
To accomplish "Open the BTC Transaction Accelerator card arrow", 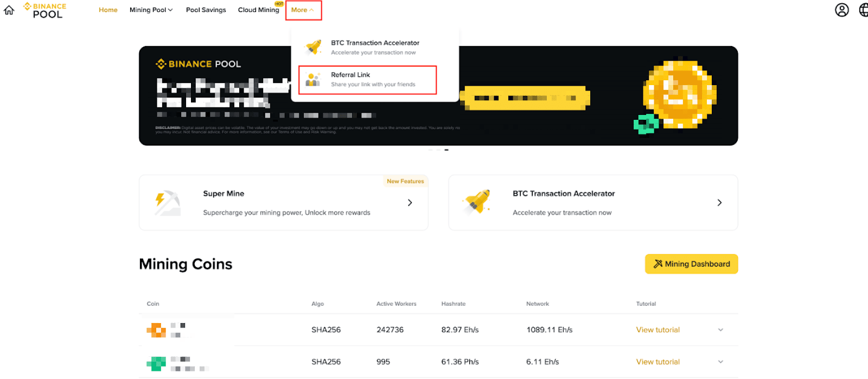I will click(719, 203).
